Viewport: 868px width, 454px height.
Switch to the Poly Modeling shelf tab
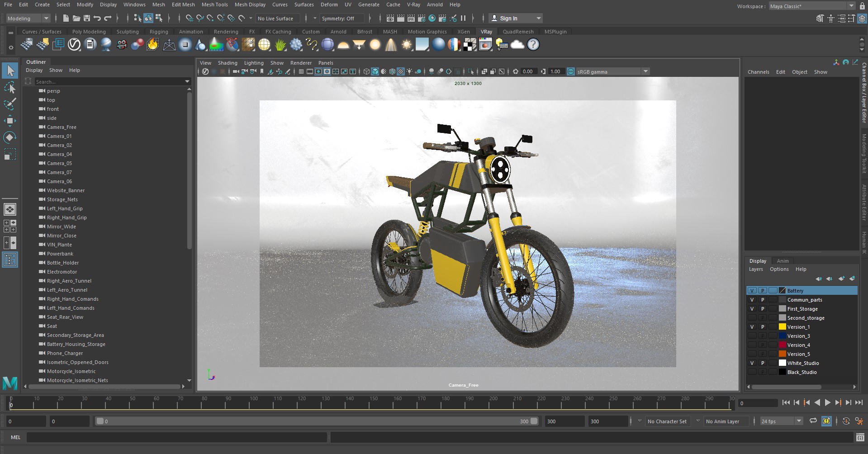89,32
